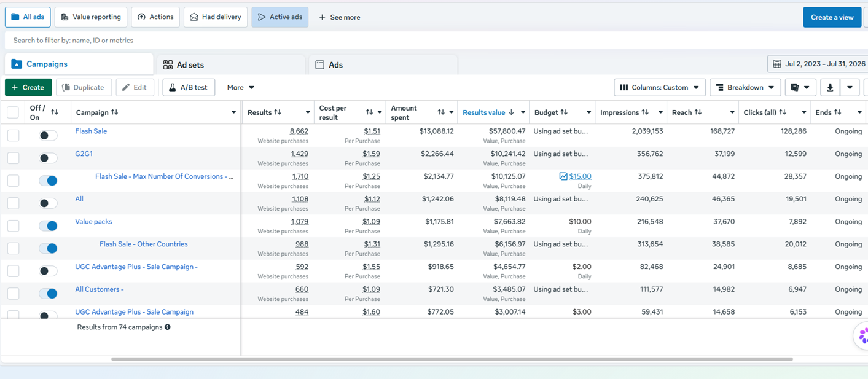The height and width of the screenshot is (379, 868).
Task: Open the More actions dropdown
Action: tap(240, 87)
